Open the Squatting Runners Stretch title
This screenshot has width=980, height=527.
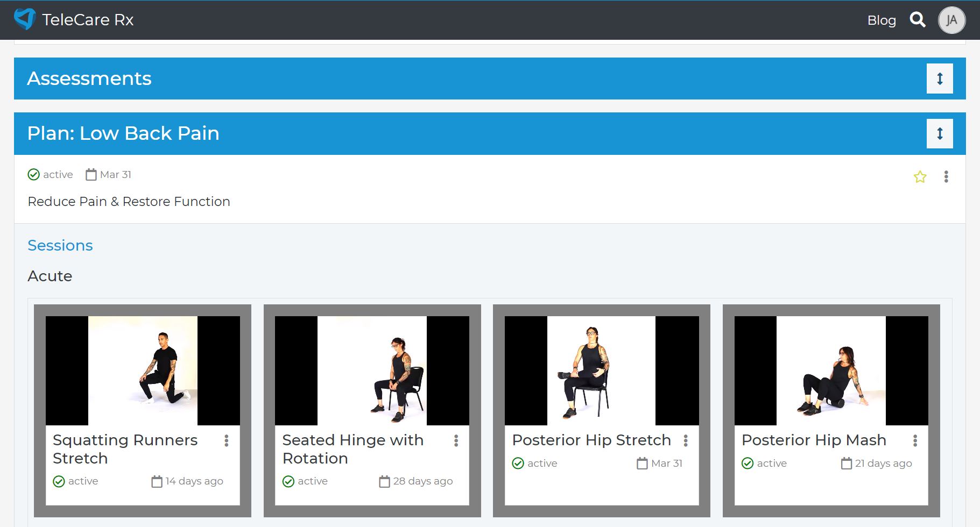(x=125, y=449)
